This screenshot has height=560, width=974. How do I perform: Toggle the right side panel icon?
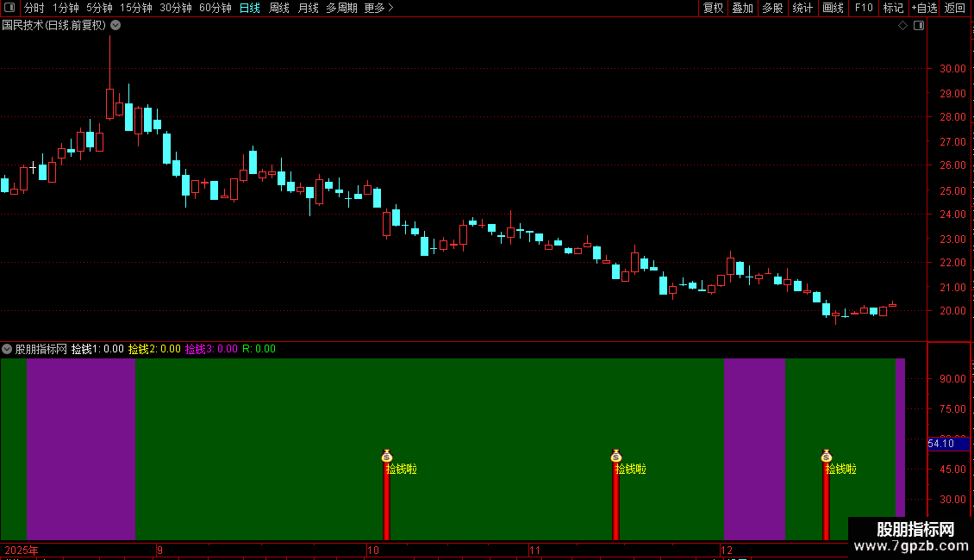(x=919, y=26)
